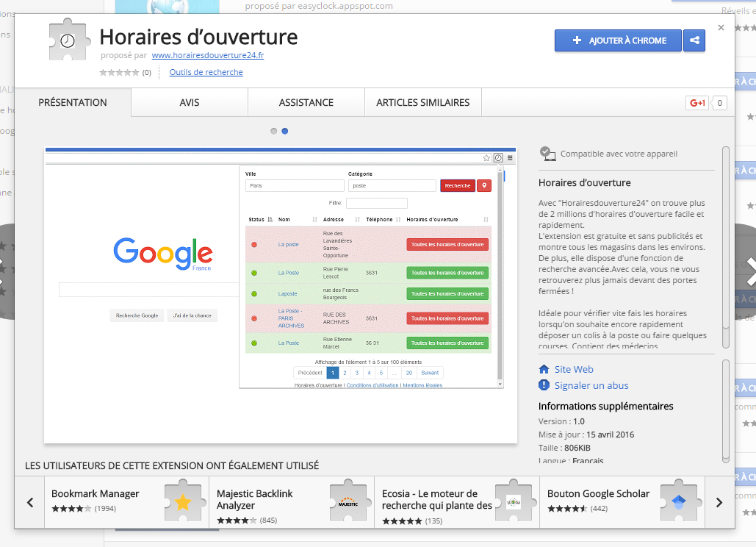Open the Présentation tab
Screen dimensions: 756x547
tap(73, 102)
